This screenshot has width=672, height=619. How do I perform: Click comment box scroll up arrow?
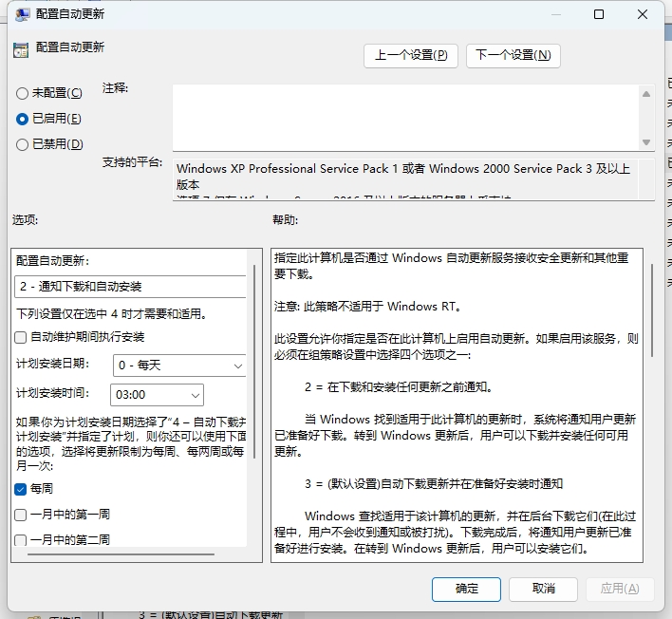(x=646, y=94)
